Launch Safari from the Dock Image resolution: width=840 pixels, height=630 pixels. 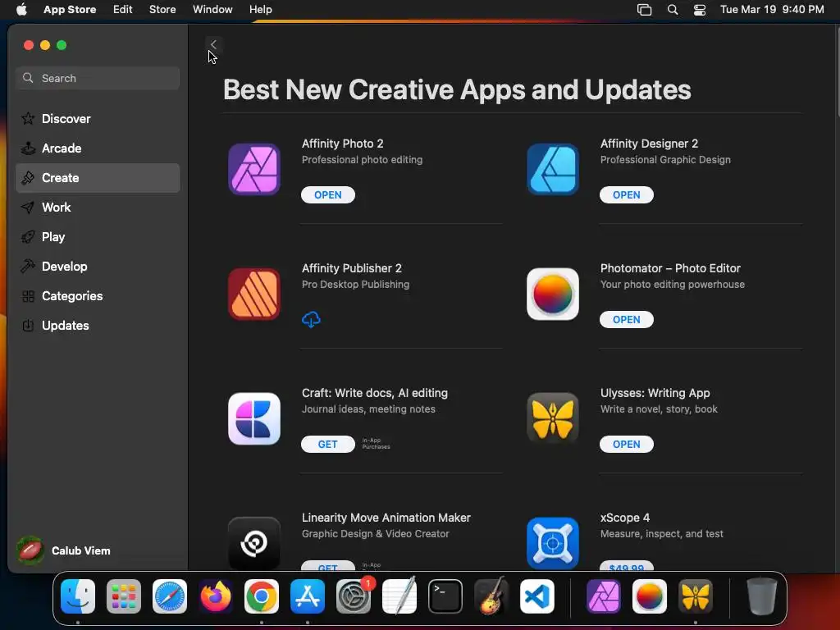(170, 596)
